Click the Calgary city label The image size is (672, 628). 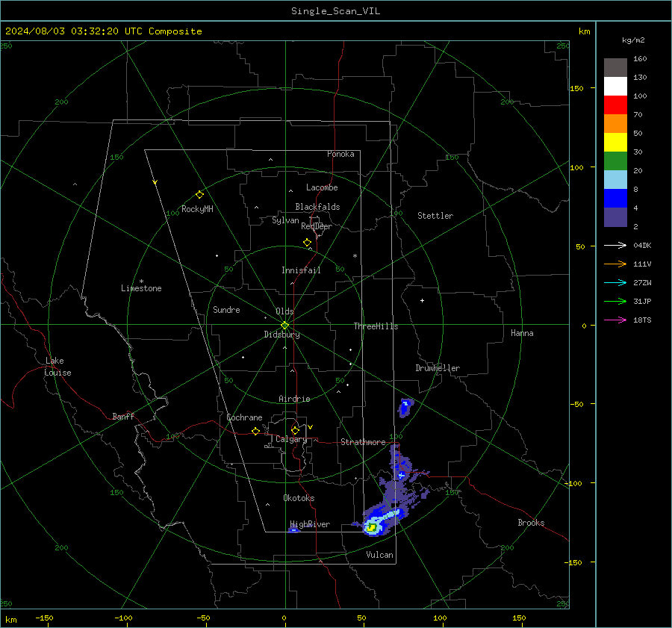point(291,439)
